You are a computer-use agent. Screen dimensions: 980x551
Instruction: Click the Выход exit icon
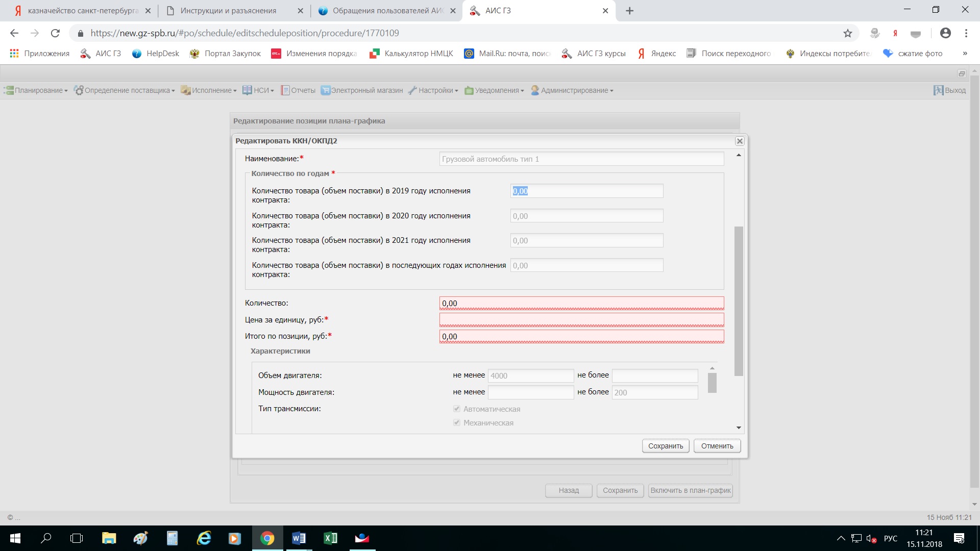pyautogui.click(x=938, y=90)
